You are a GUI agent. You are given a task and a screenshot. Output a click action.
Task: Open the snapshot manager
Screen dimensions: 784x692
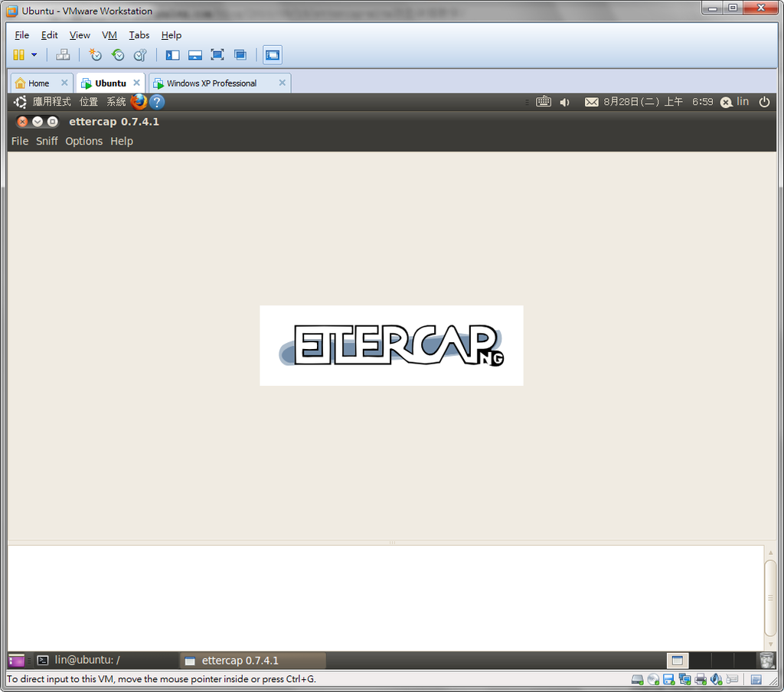[141, 55]
